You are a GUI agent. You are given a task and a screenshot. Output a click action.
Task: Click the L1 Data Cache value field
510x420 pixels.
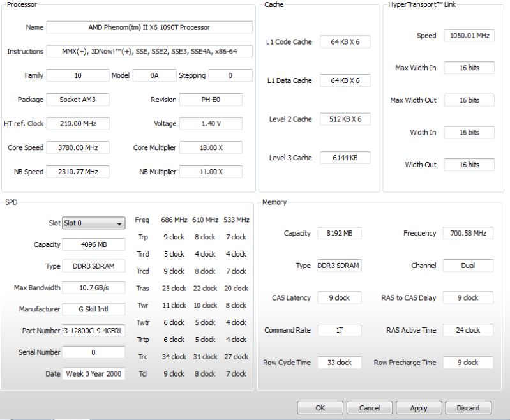[345, 80]
